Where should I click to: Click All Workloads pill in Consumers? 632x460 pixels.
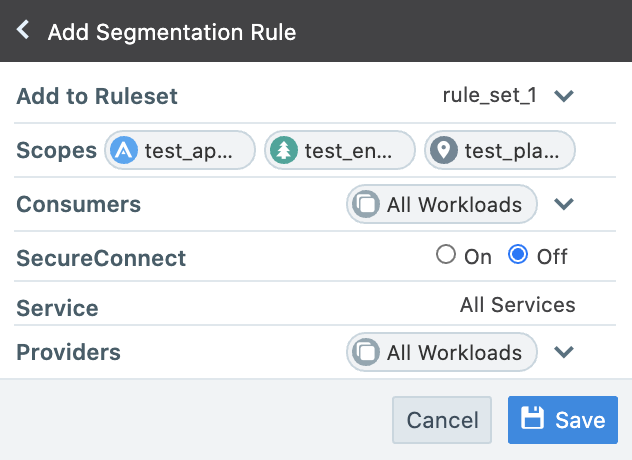pyautogui.click(x=442, y=204)
